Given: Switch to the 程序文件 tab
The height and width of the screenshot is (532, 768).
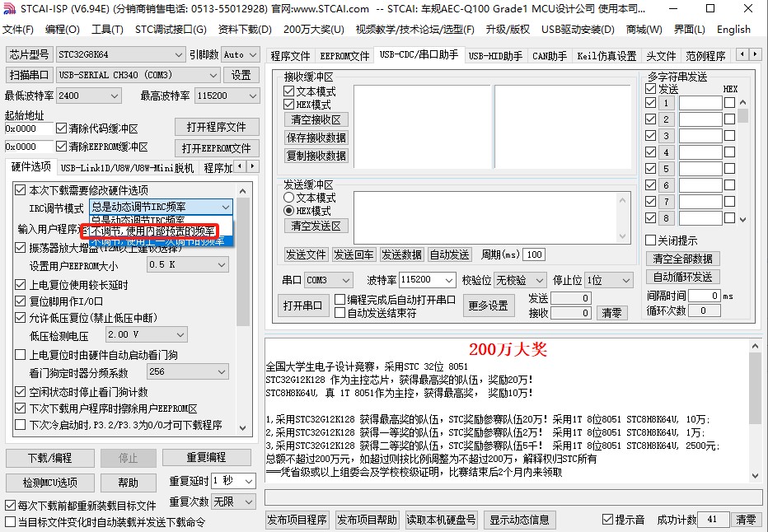Looking at the screenshot, I should pyautogui.click(x=290, y=56).
